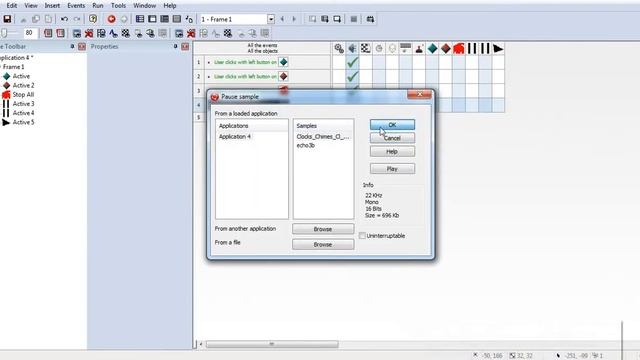Select the Clocks_Chimes sample

point(323,136)
